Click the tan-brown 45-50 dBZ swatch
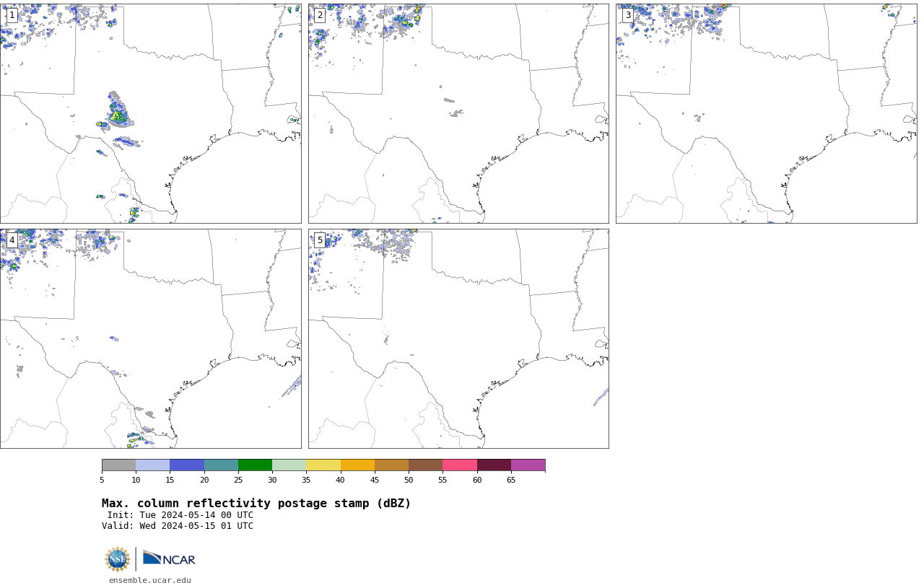 click(x=392, y=465)
